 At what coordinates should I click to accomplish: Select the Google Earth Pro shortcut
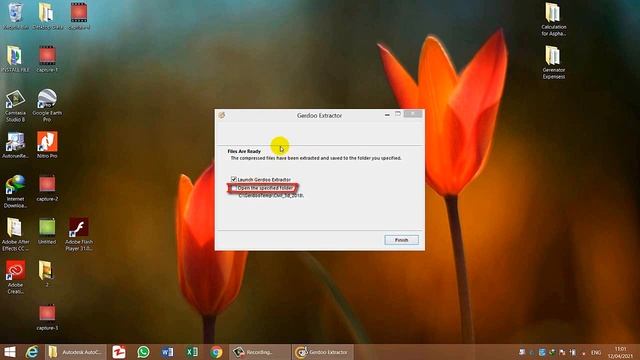(47, 105)
